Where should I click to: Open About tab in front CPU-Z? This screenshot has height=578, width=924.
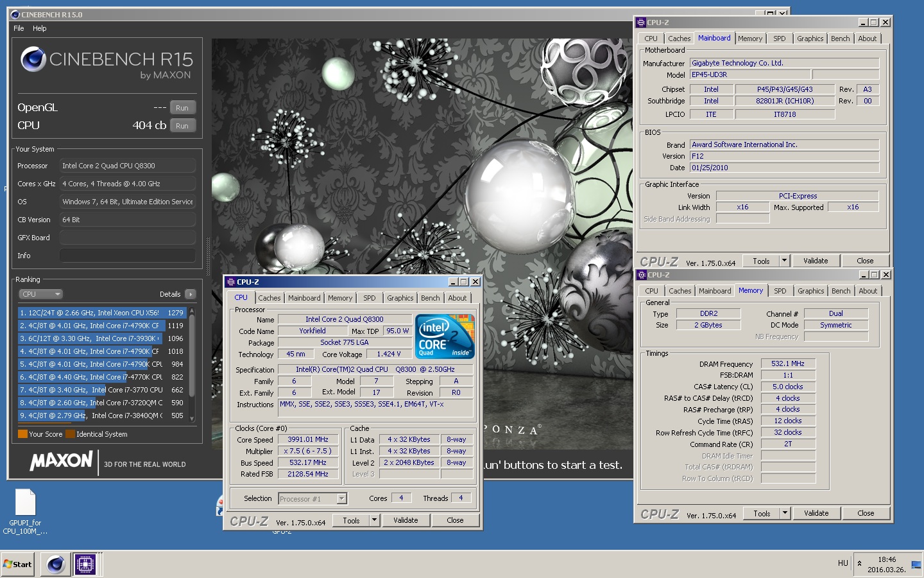click(x=458, y=298)
